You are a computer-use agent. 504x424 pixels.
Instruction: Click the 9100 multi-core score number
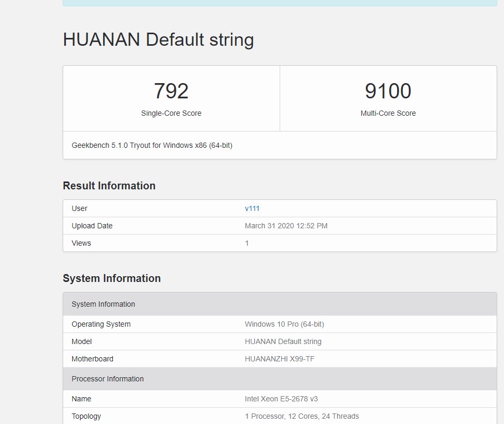point(388,92)
